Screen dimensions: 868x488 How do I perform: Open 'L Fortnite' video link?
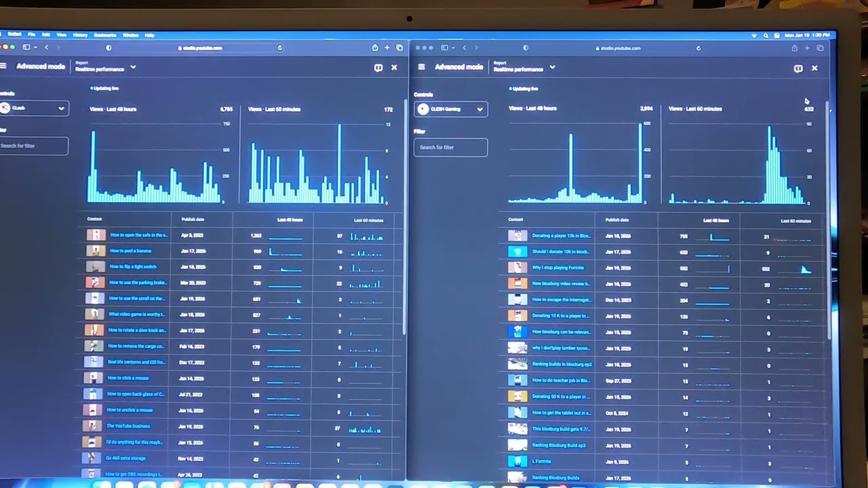coord(541,462)
